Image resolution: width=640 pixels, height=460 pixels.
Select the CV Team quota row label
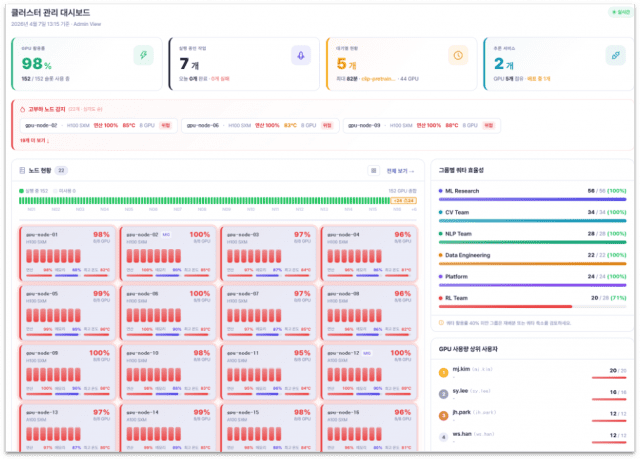point(457,212)
